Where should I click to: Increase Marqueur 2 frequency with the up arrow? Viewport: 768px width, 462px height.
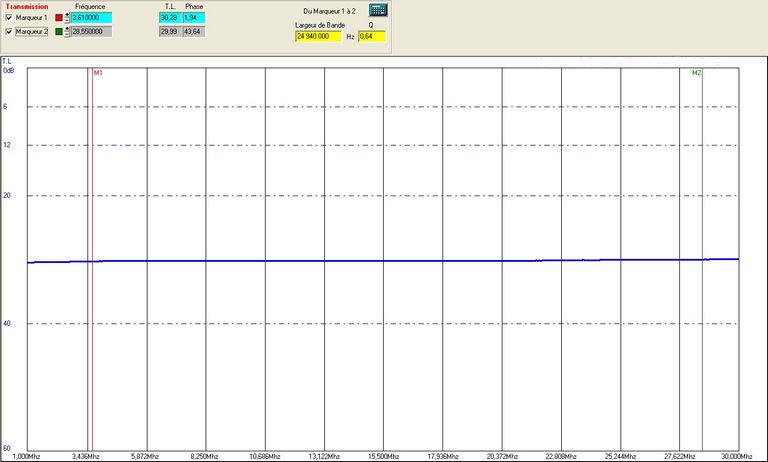[67, 29]
